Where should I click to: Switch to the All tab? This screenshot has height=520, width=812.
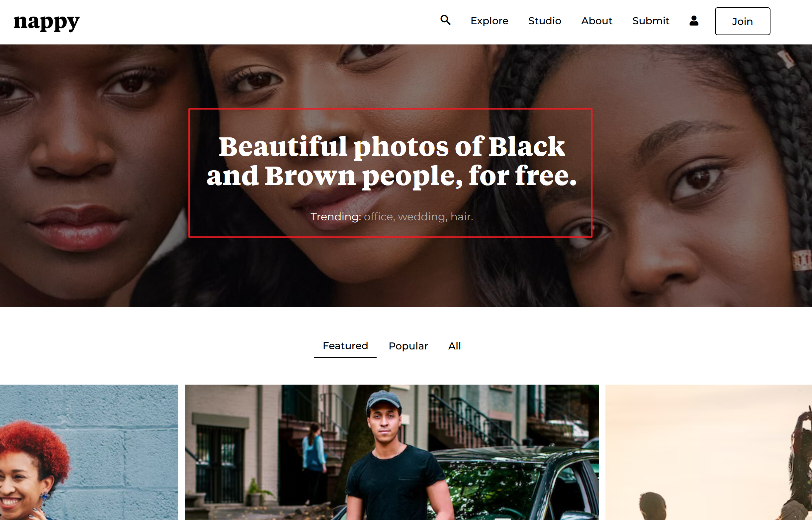(455, 346)
